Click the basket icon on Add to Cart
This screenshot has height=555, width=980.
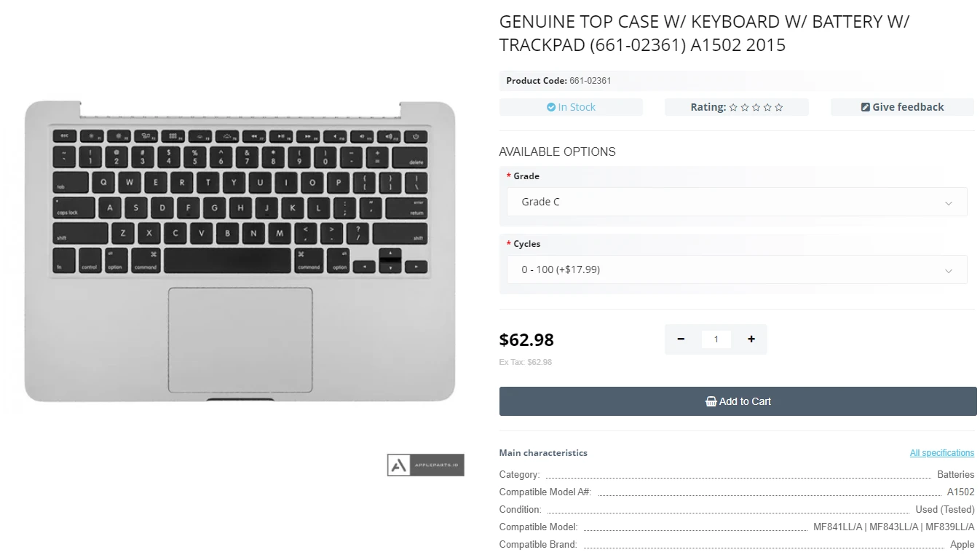pos(711,401)
